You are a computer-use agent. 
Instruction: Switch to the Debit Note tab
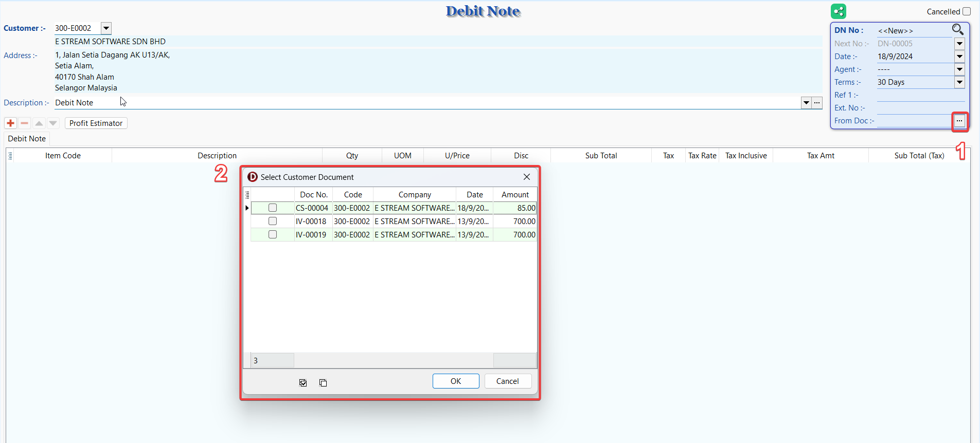point(27,139)
